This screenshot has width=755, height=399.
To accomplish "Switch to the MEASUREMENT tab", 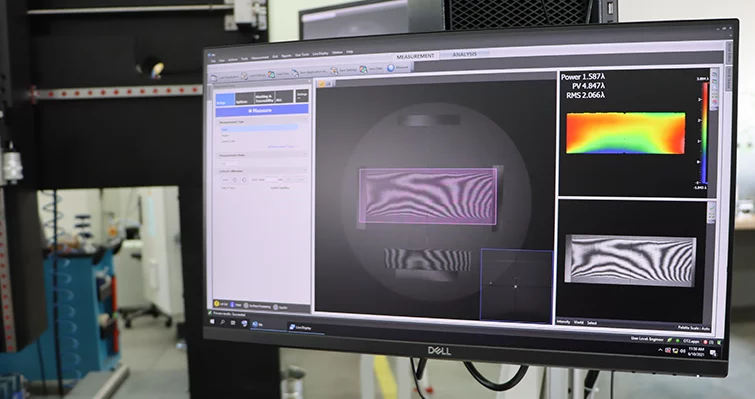I will click(x=415, y=56).
